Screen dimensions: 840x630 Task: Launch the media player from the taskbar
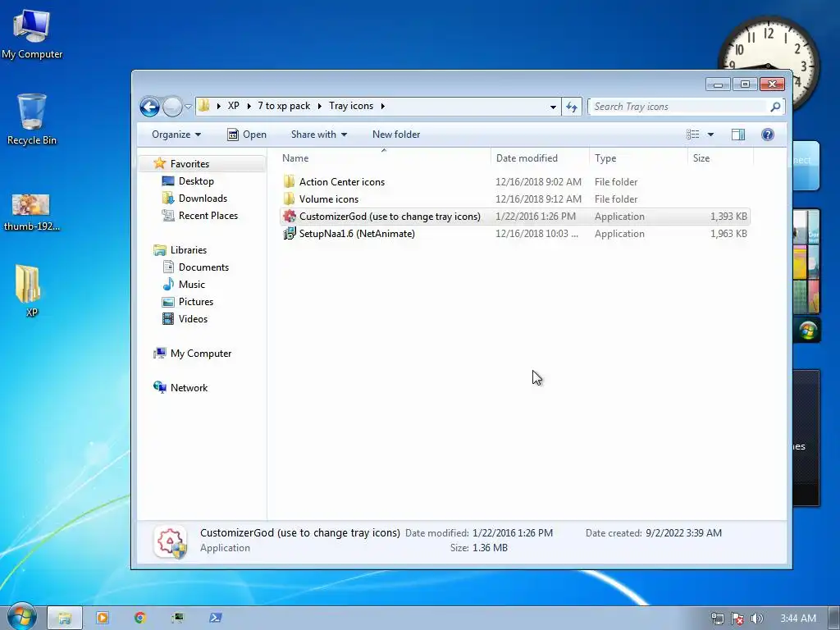click(103, 618)
